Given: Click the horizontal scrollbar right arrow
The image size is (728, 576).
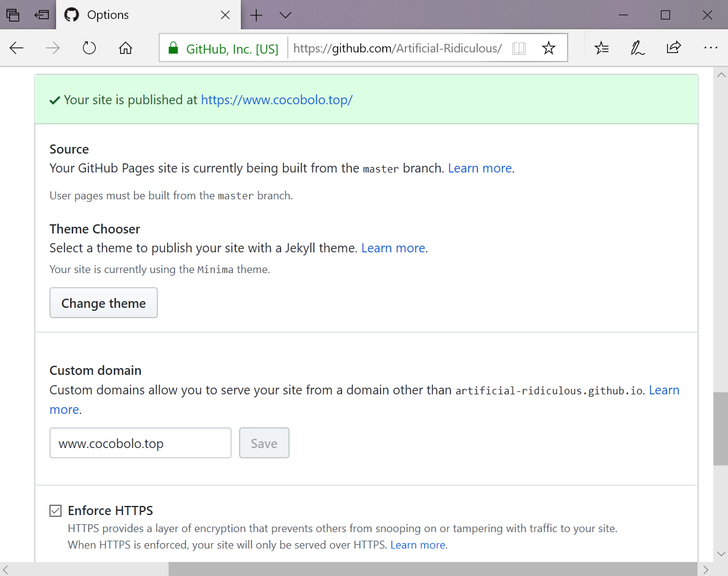Looking at the screenshot, I should coord(705,569).
